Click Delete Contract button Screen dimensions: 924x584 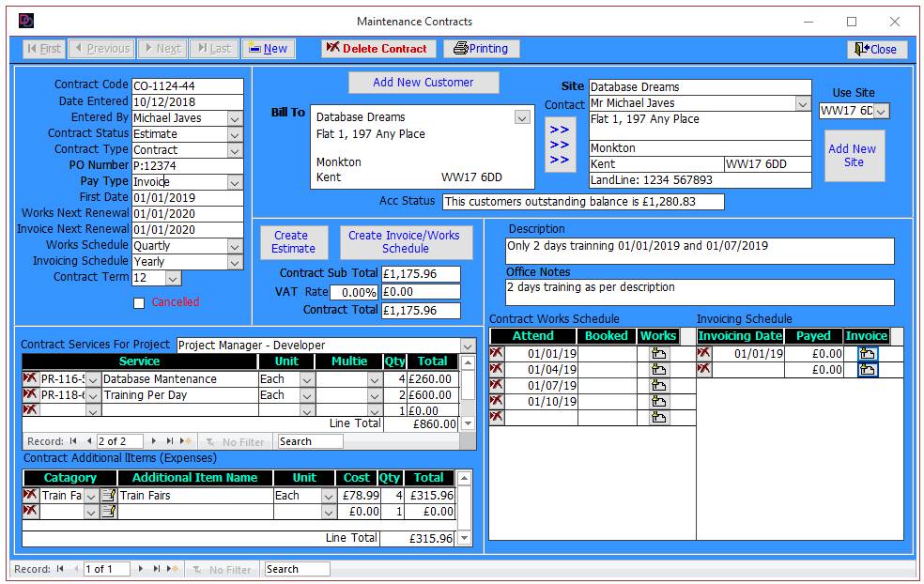click(378, 48)
